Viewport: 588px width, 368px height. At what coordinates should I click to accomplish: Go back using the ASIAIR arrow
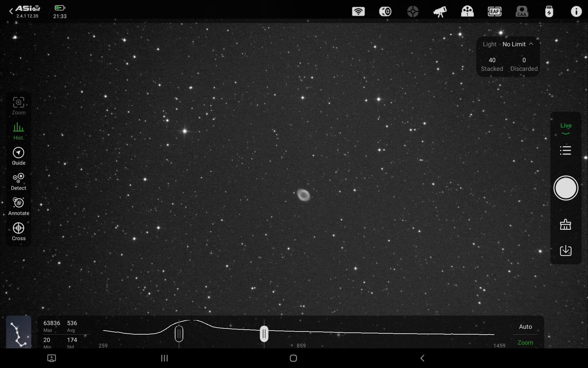pyautogui.click(x=11, y=11)
